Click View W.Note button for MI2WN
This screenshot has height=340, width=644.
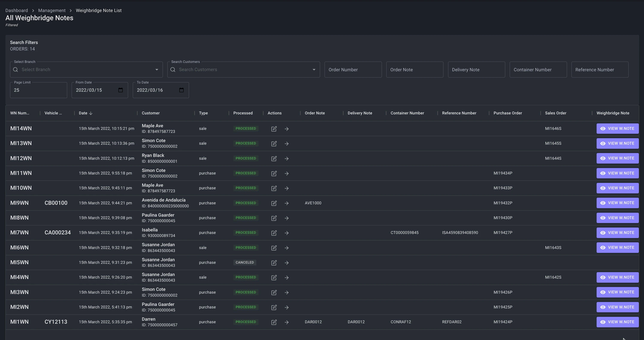tap(617, 307)
